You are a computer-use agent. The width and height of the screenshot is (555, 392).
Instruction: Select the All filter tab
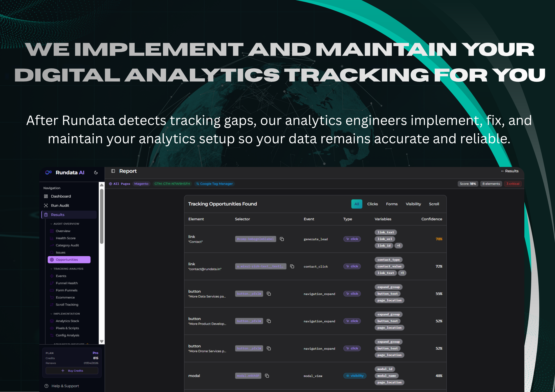[x=356, y=204]
